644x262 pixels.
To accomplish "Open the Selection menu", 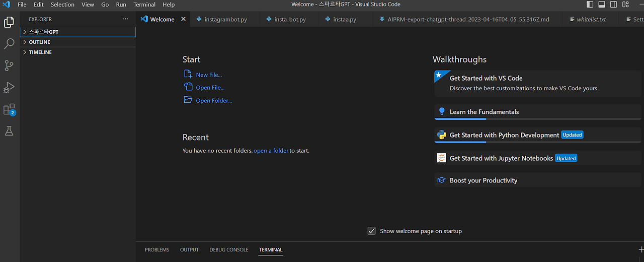I will (x=62, y=5).
